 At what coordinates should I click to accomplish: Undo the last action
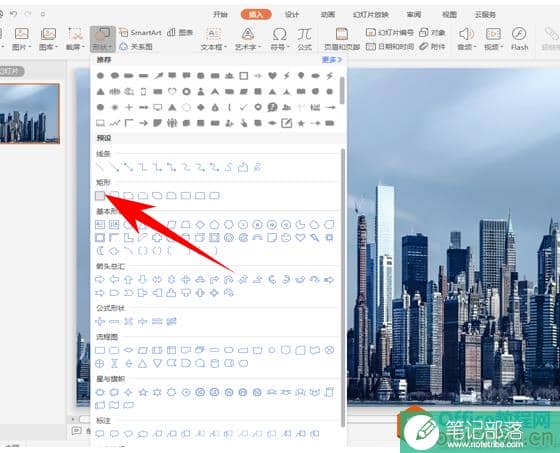(x=14, y=14)
